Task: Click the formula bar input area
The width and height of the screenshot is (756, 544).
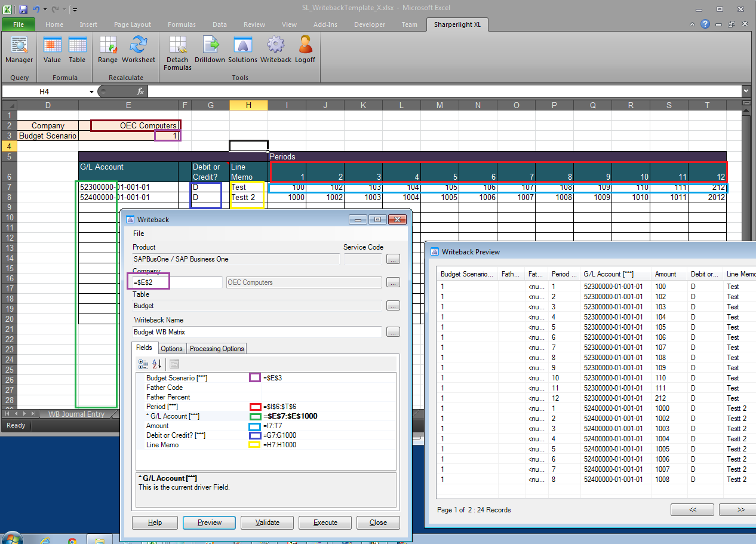Action: coord(444,91)
